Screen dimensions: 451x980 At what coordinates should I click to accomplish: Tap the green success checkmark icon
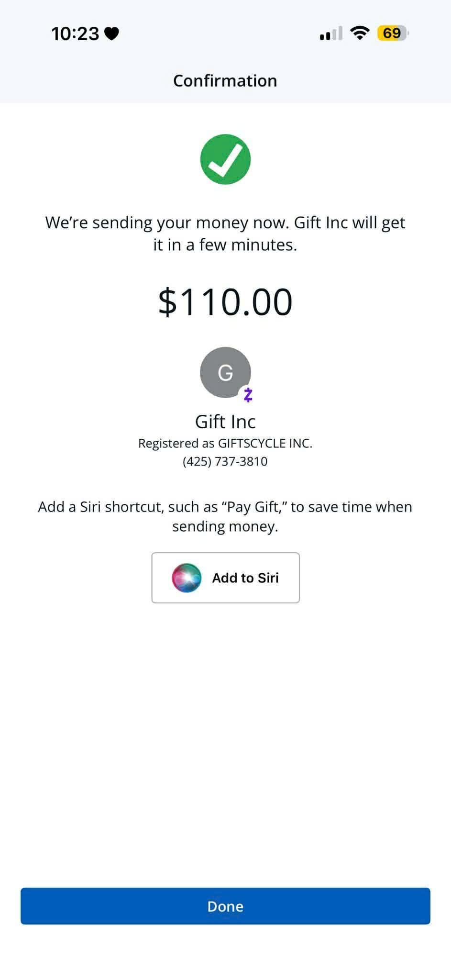click(x=225, y=159)
